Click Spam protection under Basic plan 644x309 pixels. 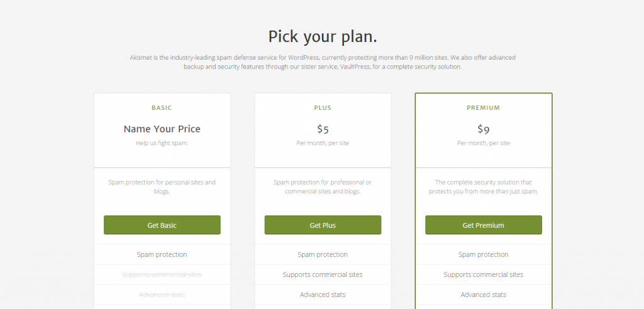(x=162, y=254)
